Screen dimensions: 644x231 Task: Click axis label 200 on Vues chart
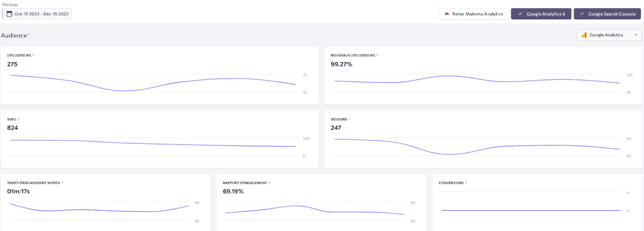coord(306,139)
